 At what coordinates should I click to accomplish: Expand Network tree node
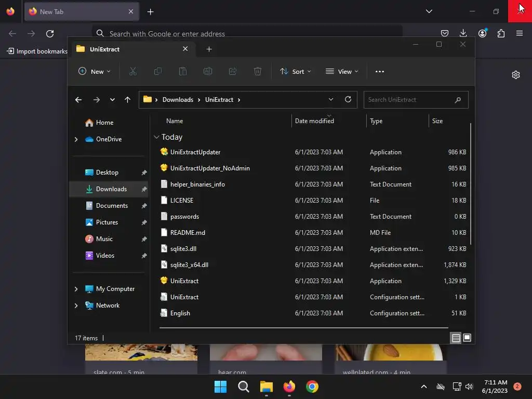(76, 305)
